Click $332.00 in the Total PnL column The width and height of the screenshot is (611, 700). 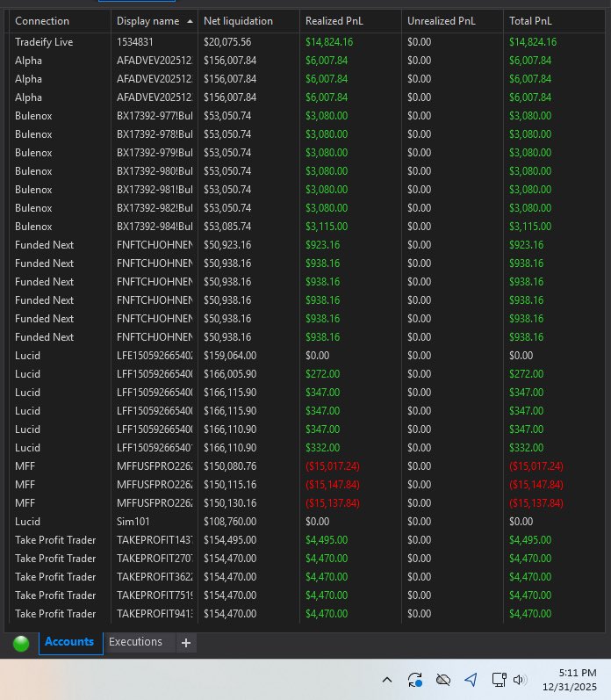[526, 448]
